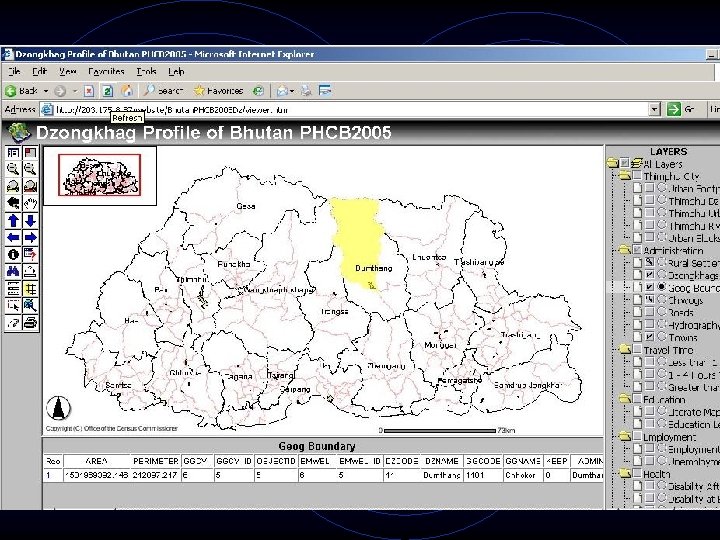This screenshot has width=720, height=540.
Task: Open the Tools menu
Action: tap(146, 72)
